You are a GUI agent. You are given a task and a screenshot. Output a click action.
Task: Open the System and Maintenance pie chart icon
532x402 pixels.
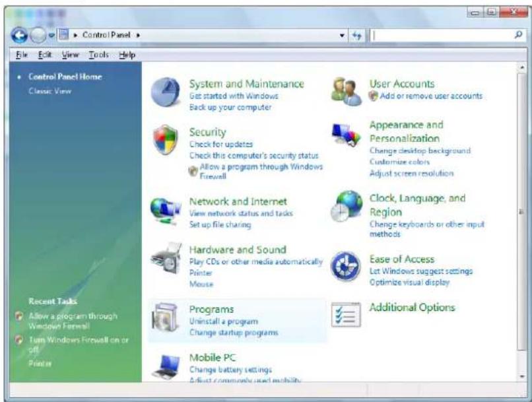[165, 92]
